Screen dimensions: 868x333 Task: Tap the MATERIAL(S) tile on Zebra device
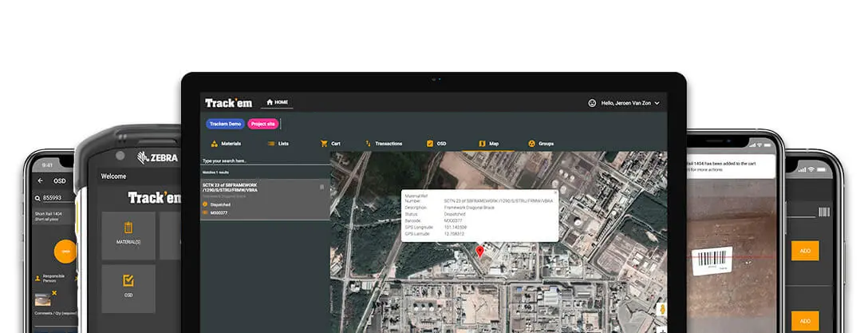pos(128,236)
